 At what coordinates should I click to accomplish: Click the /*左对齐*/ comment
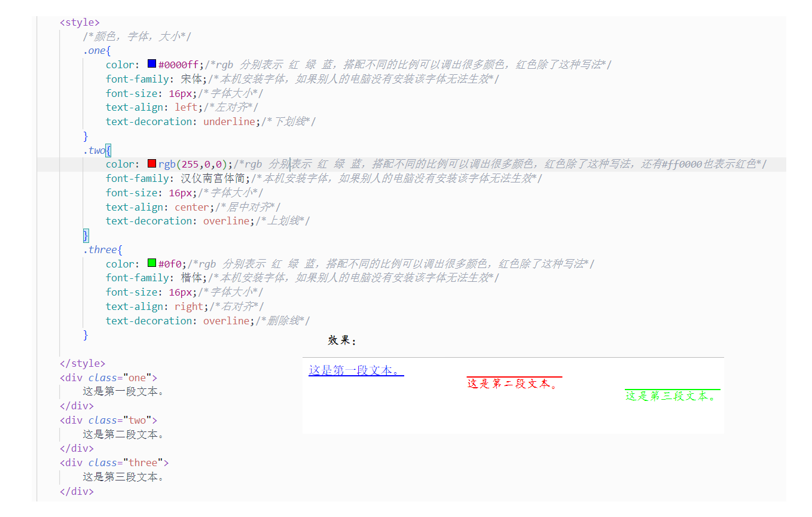[231, 107]
